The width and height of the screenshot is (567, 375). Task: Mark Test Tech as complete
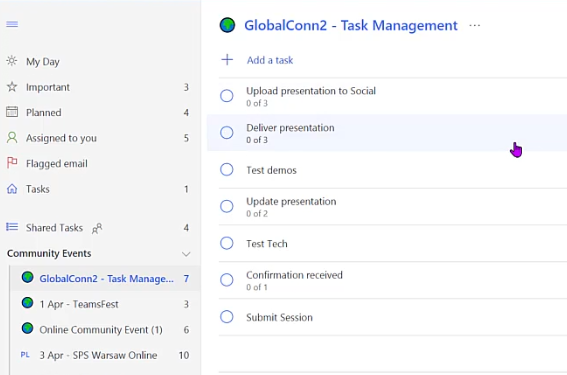pyautogui.click(x=227, y=243)
